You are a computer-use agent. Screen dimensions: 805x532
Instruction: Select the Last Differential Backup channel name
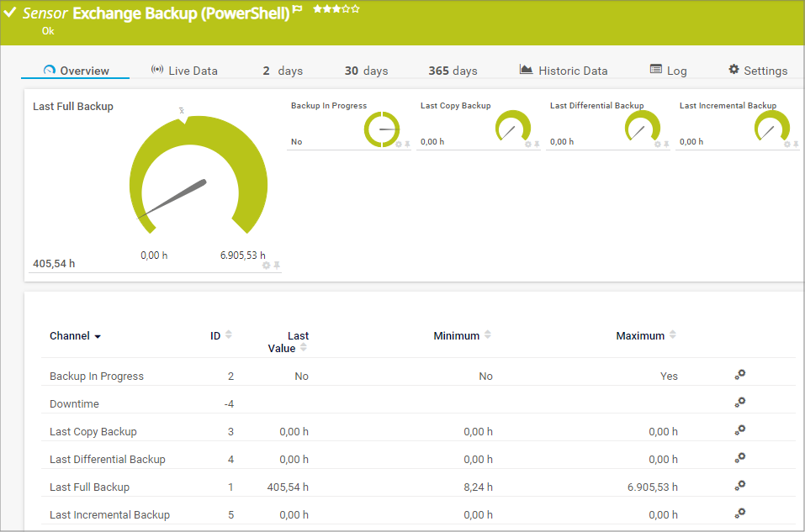(107, 459)
